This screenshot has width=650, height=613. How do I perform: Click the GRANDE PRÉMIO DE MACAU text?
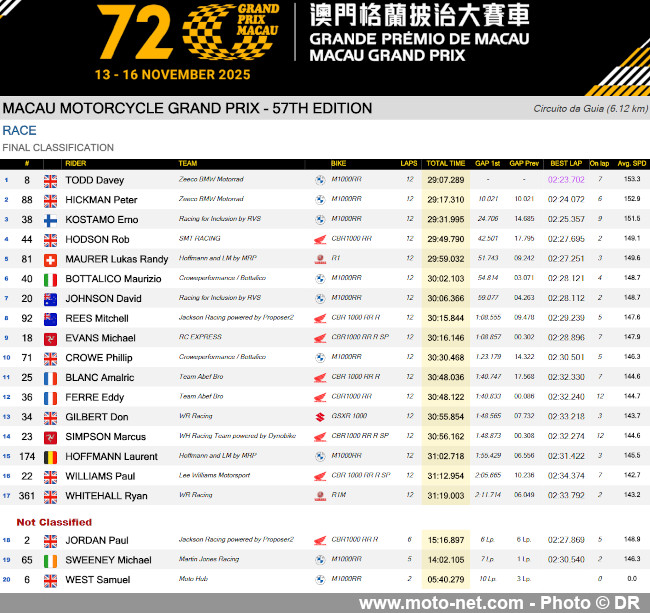[x=419, y=39]
